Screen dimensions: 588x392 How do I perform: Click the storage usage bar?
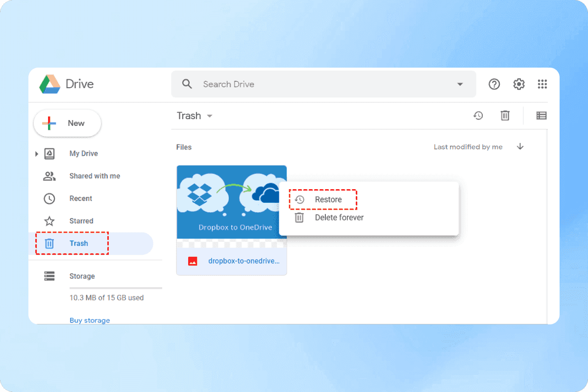116,288
